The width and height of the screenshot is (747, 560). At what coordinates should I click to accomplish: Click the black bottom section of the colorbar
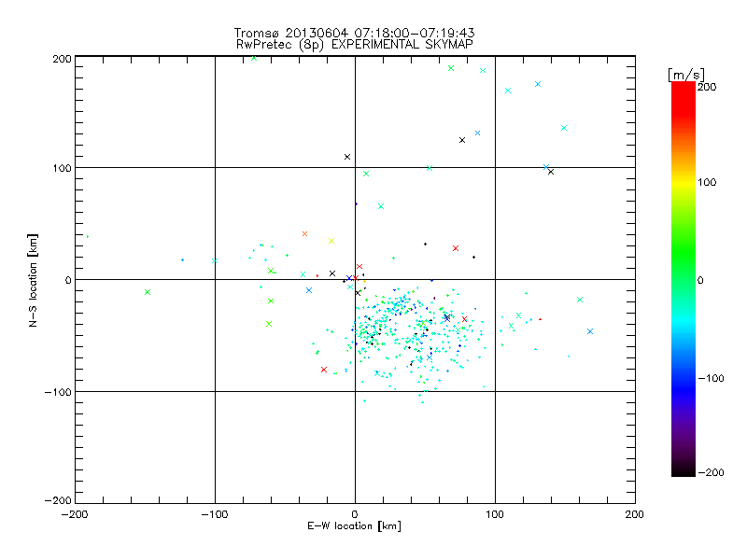684,469
